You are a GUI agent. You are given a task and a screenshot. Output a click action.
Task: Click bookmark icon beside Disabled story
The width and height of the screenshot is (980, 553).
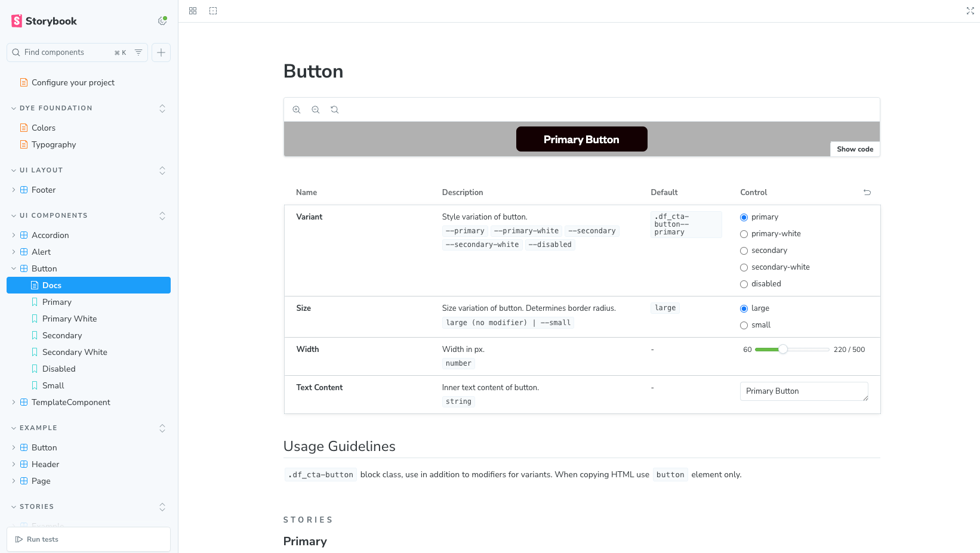[35, 369]
